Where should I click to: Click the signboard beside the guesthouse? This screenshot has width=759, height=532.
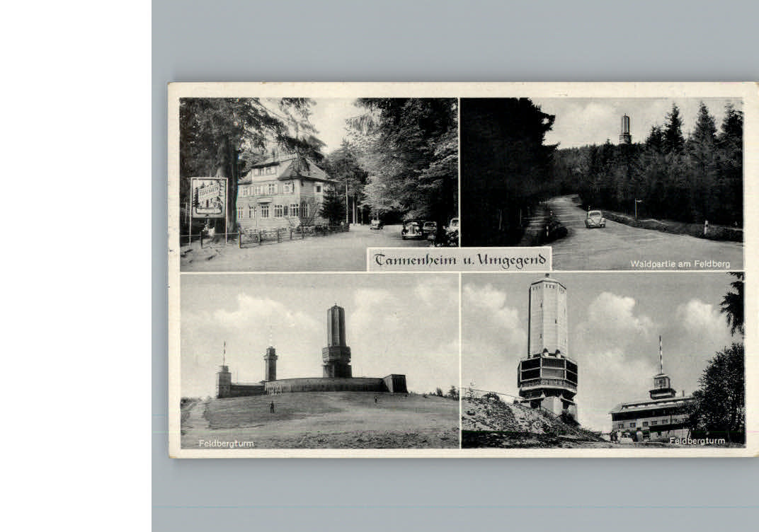[208, 197]
